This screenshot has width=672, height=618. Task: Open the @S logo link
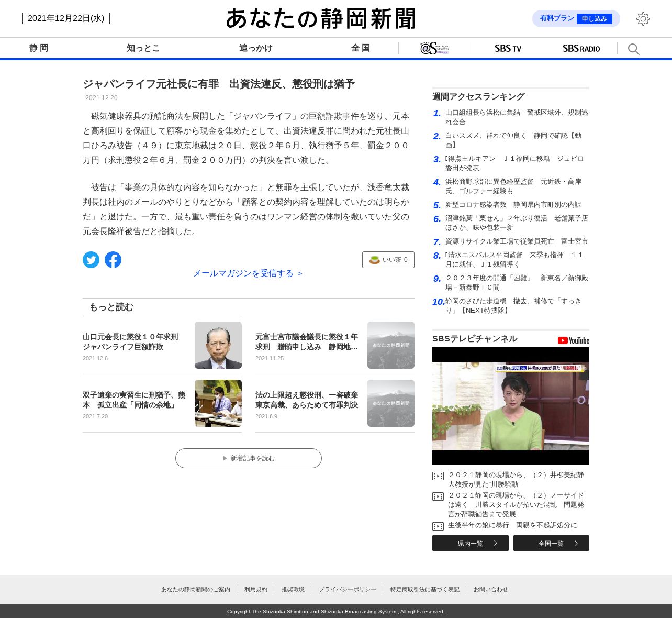pos(434,48)
